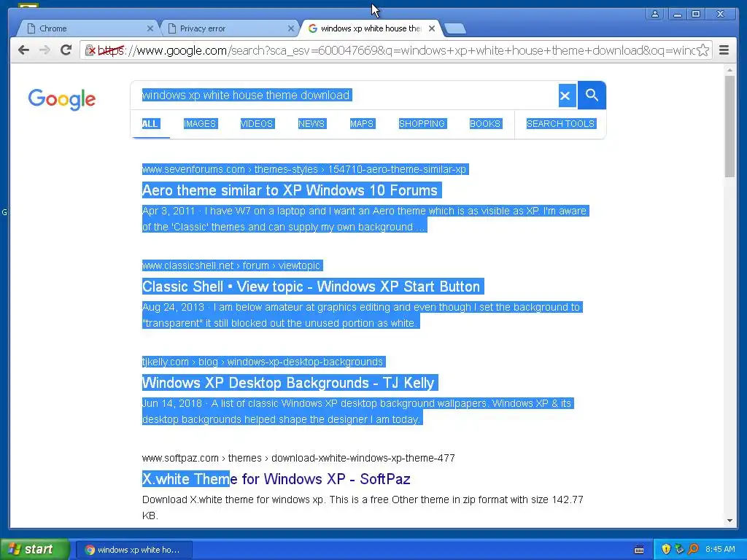
Task: Select the VIDEOS search category
Action: (258, 124)
